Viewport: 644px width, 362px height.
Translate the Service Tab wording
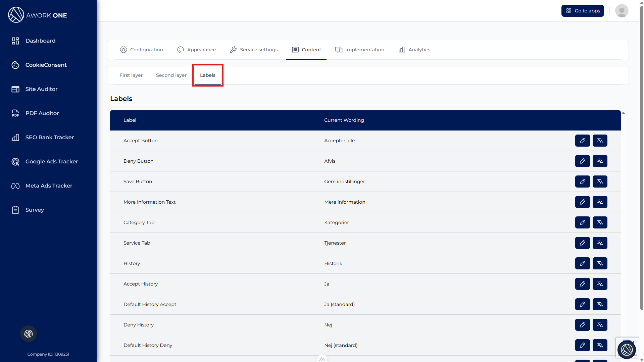pyautogui.click(x=600, y=243)
